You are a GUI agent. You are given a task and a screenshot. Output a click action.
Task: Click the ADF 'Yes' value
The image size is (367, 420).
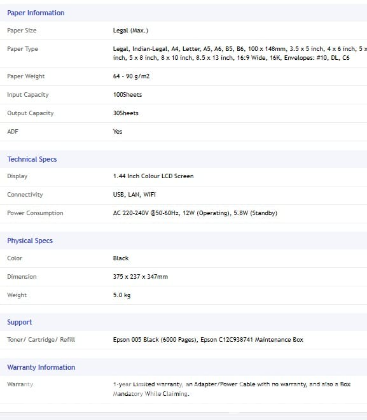coord(117,131)
